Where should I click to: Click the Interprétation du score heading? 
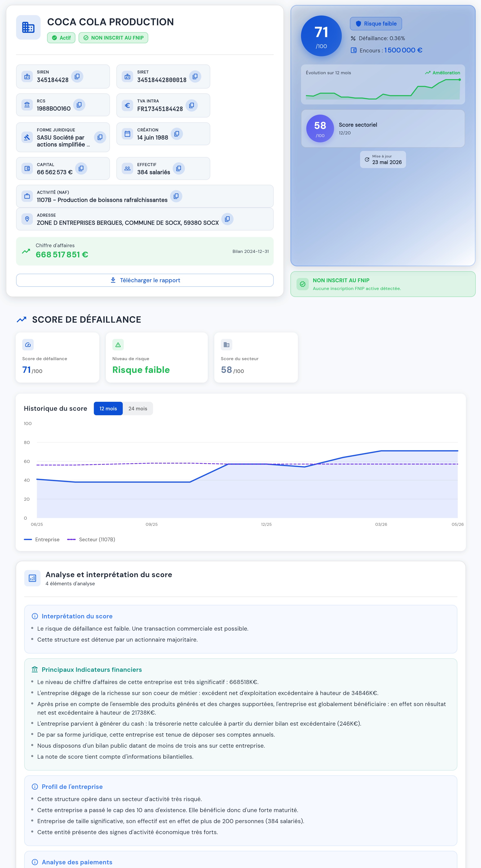pos(77,616)
